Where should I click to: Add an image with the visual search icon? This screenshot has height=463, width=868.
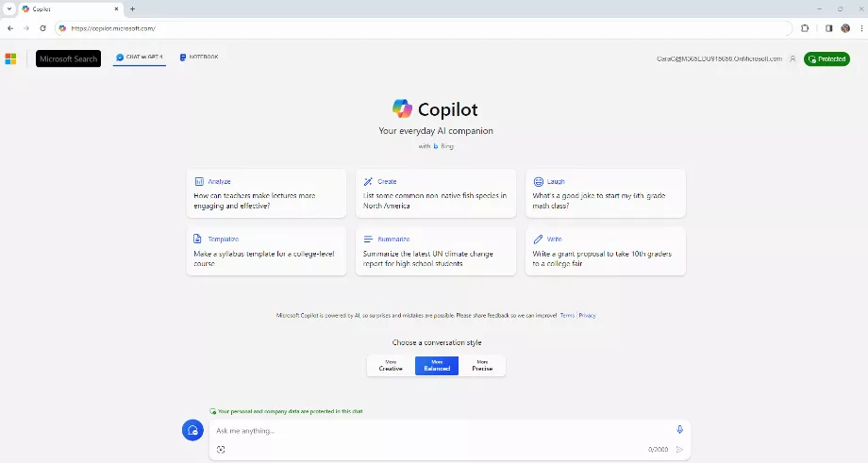tap(221, 449)
